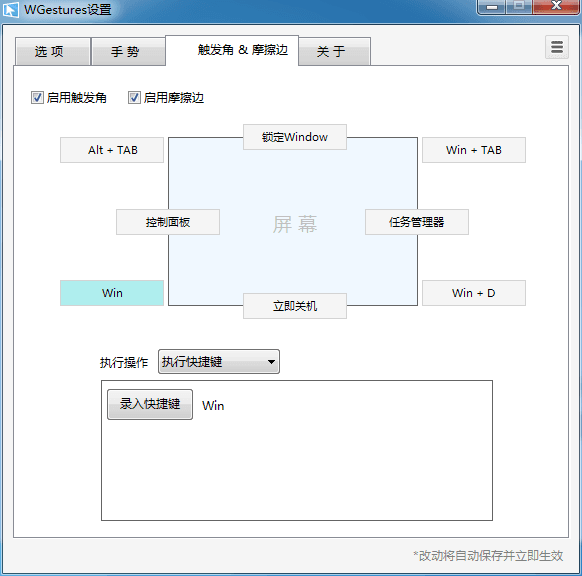Image resolution: width=582 pixels, height=576 pixels.
Task: Select the 触发角 & 摩擦边 tab
Action: [x=232, y=50]
